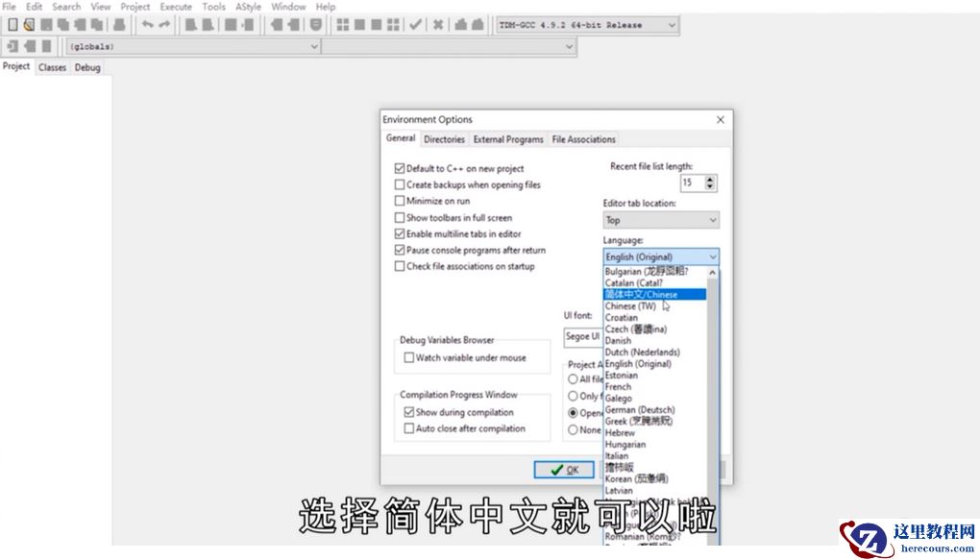Screen dimensions: 980x560
Task: Click the Profile Analysis toolbar icon
Action: [460, 25]
